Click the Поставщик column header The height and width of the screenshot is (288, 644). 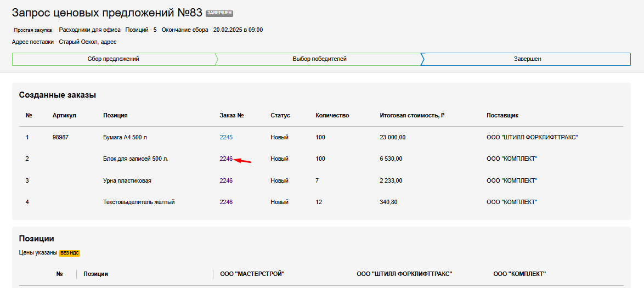502,115
